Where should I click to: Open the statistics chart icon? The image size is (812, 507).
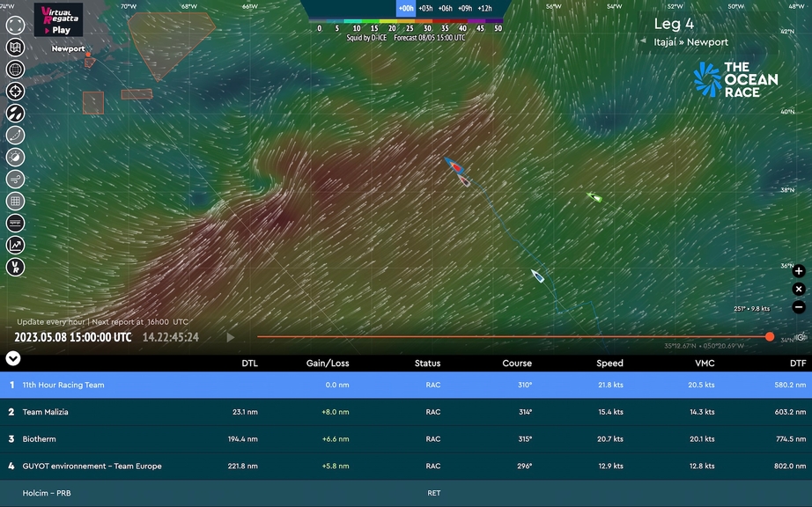pos(15,246)
